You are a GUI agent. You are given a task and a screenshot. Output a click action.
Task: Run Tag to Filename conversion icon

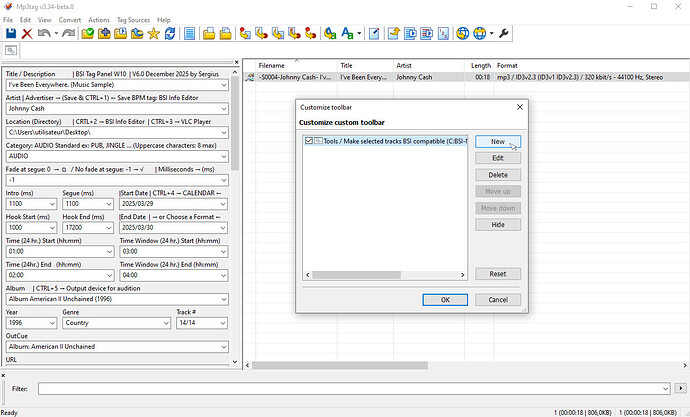point(245,33)
